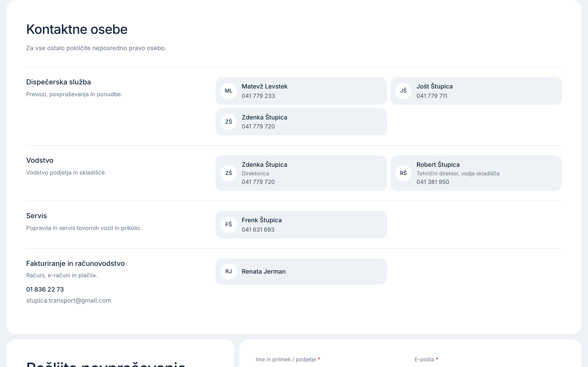The width and height of the screenshot is (588, 367).
Task: Open the stupica.transport@gmail.com email link
Action: pos(69,301)
